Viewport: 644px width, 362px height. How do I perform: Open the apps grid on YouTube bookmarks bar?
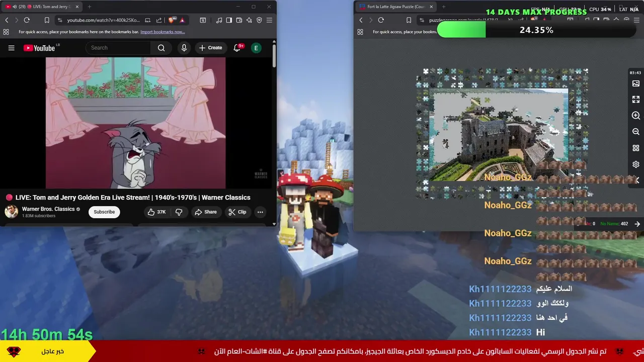pyautogui.click(x=6, y=32)
